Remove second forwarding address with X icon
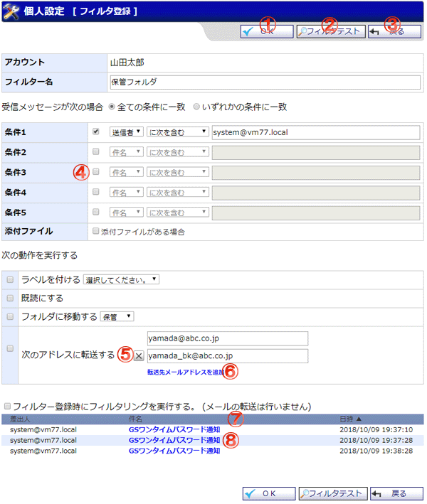The image size is (427, 504). tap(139, 356)
